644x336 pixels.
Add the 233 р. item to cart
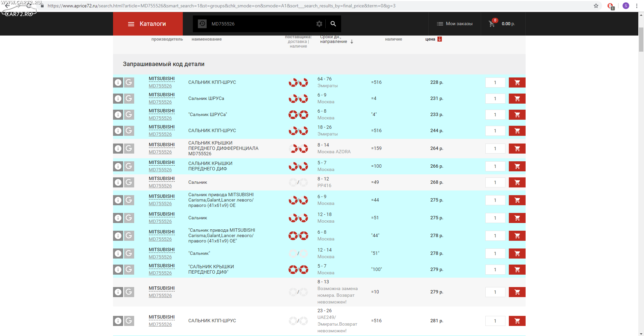pyautogui.click(x=517, y=115)
